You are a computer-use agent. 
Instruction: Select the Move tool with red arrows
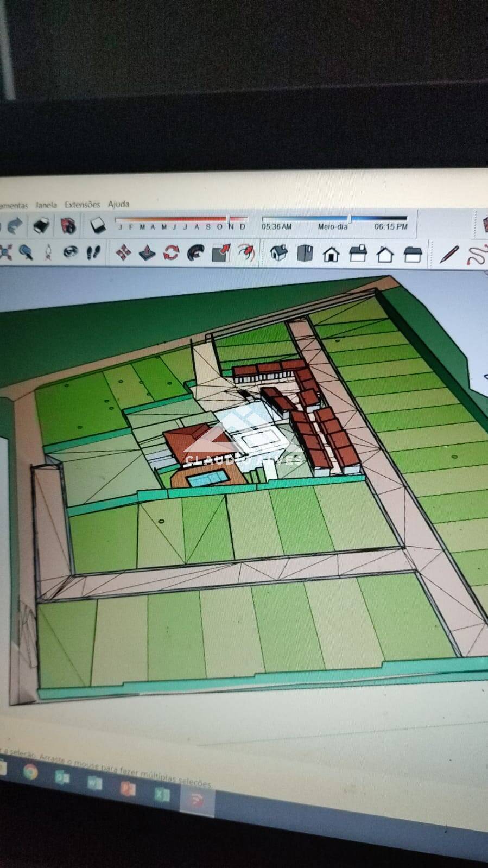pyautogui.click(x=123, y=252)
